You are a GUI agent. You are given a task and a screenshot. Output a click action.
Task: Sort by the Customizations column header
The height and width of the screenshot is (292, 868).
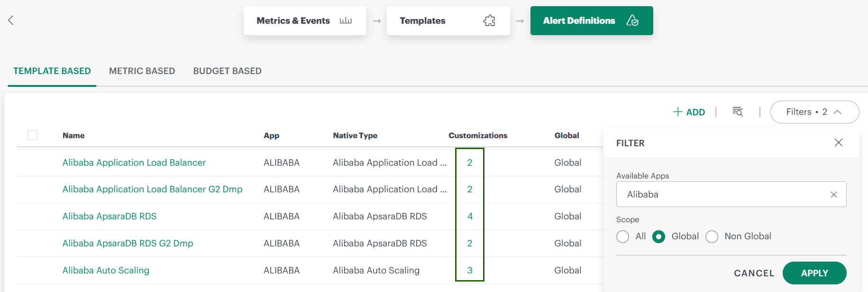click(478, 135)
